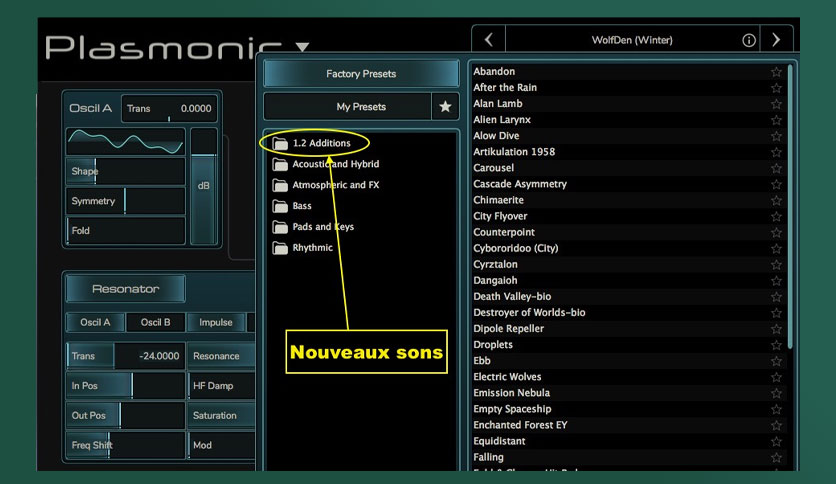The width and height of the screenshot is (836, 484).
Task: Select the My Presets tab
Action: 348,107
